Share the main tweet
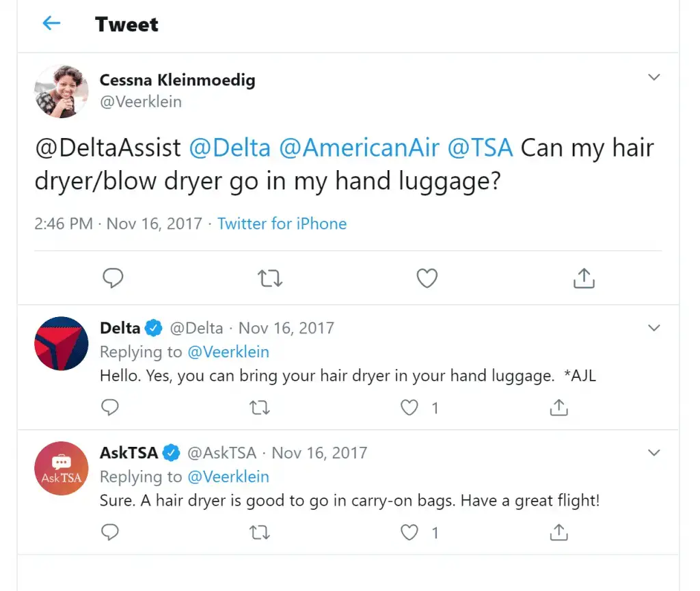Image resolution: width=700 pixels, height=591 pixels. 584,278
